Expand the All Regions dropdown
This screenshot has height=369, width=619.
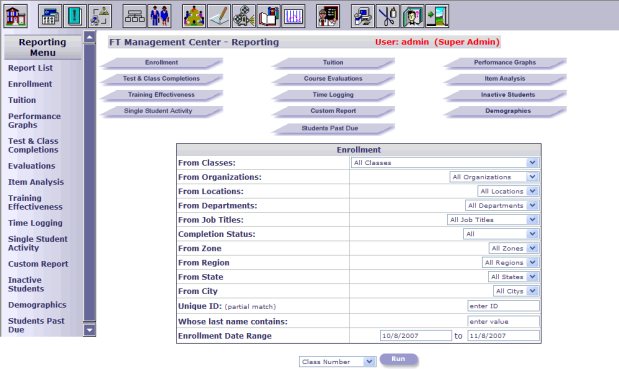tap(510, 262)
